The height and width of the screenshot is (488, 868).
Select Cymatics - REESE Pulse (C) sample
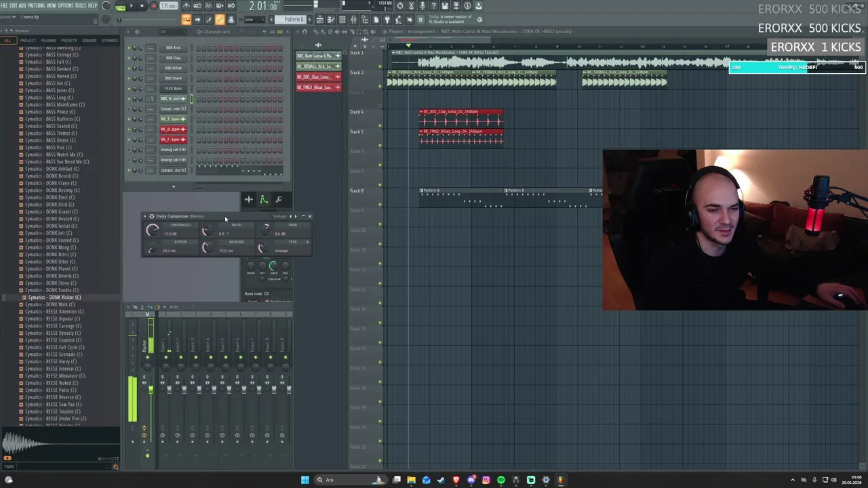[x=51, y=390]
